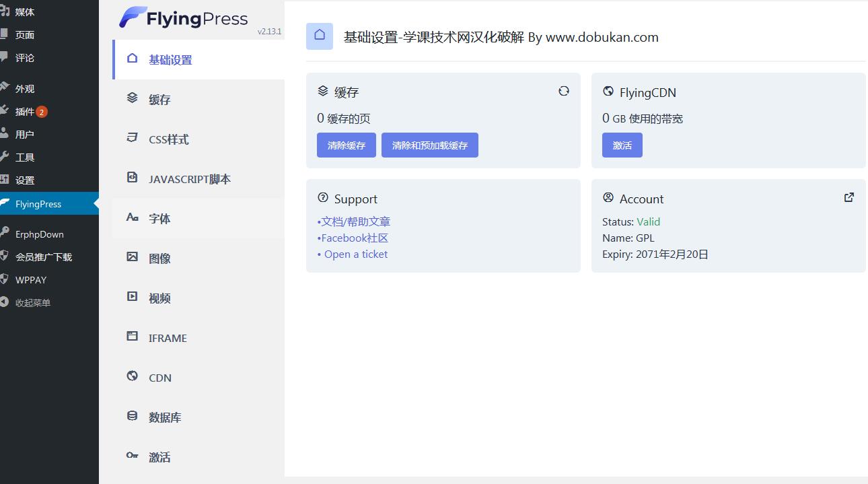
Task: Click the layers icon next to 缓存 in sidebar
Action: click(133, 98)
